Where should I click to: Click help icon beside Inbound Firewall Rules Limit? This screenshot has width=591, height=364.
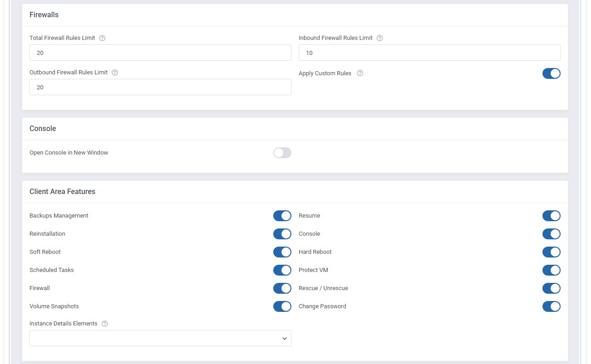[379, 38]
